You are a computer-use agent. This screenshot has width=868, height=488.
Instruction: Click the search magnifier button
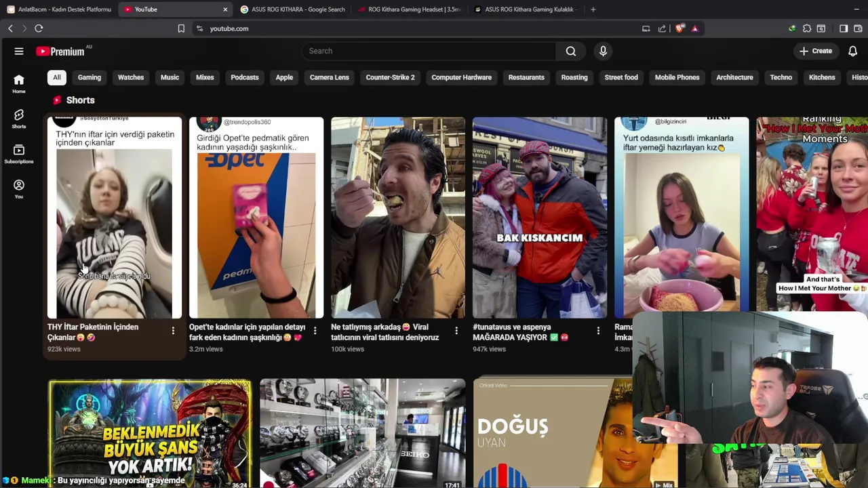point(571,51)
